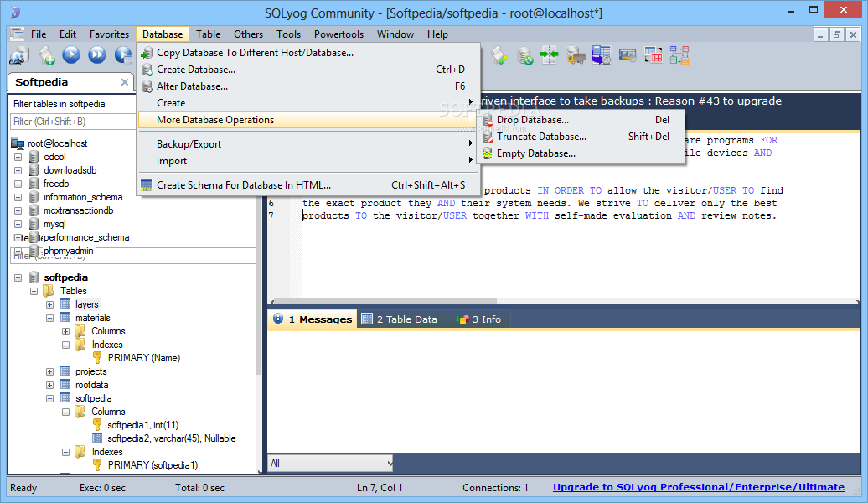Switch to the 3 Info tab
This screenshot has height=503, width=868.
479,319
